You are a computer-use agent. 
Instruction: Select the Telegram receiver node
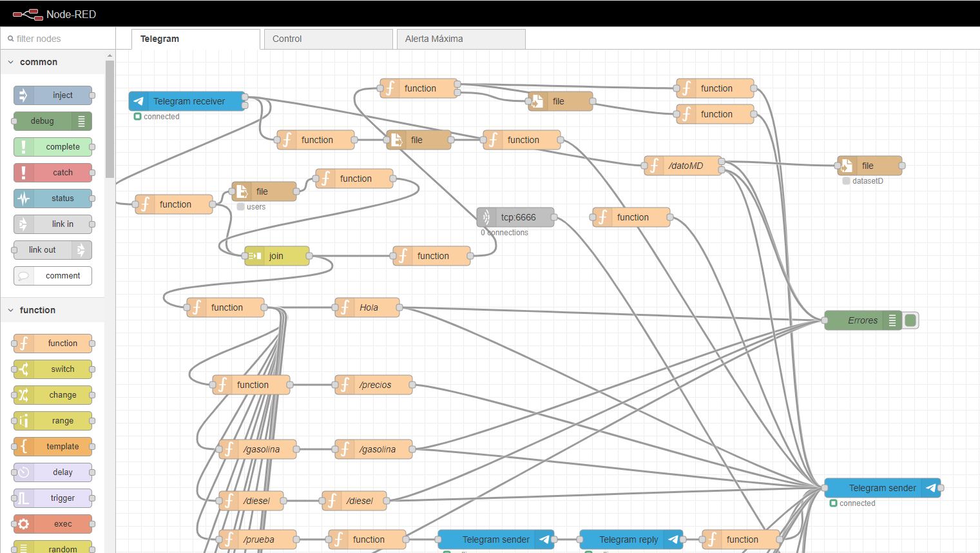click(187, 101)
